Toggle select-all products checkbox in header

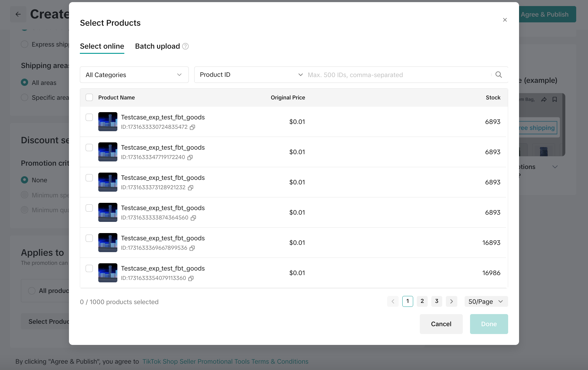pyautogui.click(x=89, y=97)
